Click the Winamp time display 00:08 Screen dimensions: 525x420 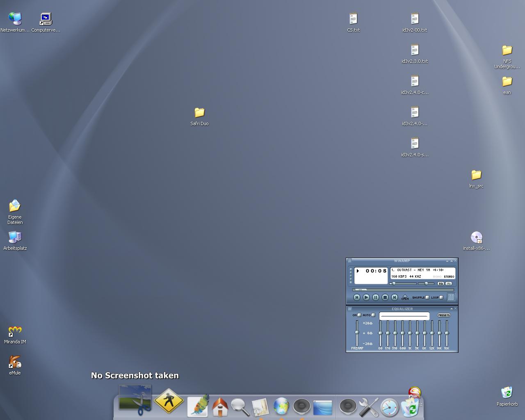point(376,271)
